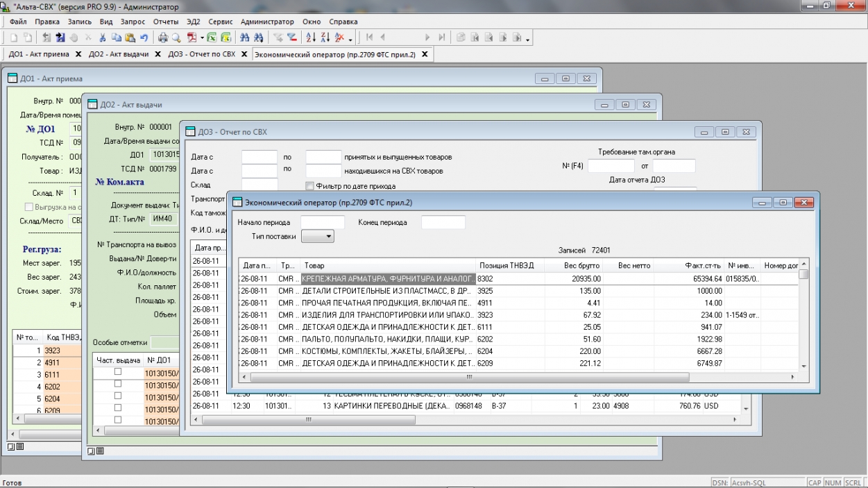Enable 'Фильтр по дате прихода' checkbox
868x488 pixels.
[x=309, y=186]
